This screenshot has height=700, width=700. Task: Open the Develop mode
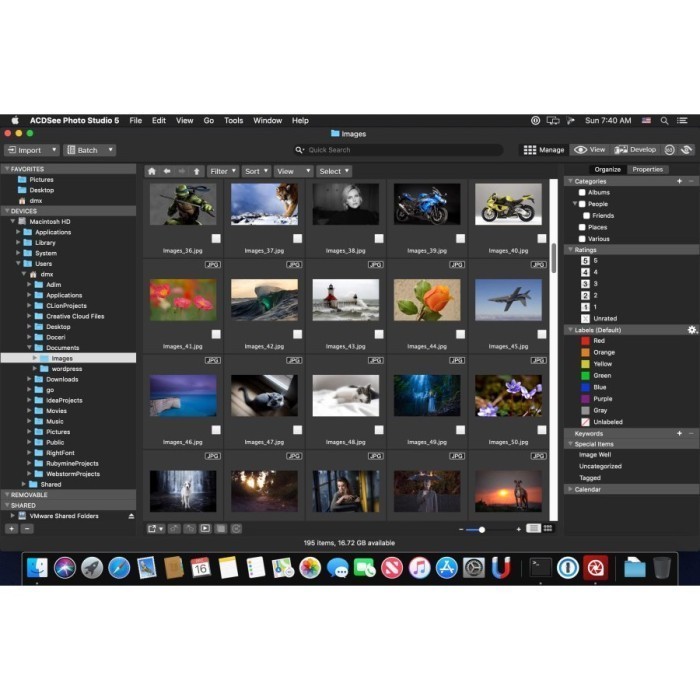(x=635, y=150)
